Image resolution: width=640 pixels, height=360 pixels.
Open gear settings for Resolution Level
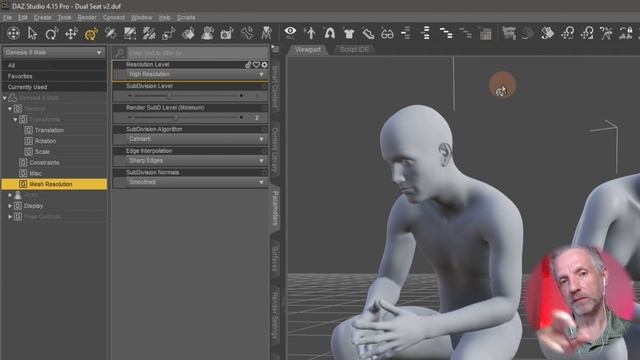pyautogui.click(x=264, y=64)
